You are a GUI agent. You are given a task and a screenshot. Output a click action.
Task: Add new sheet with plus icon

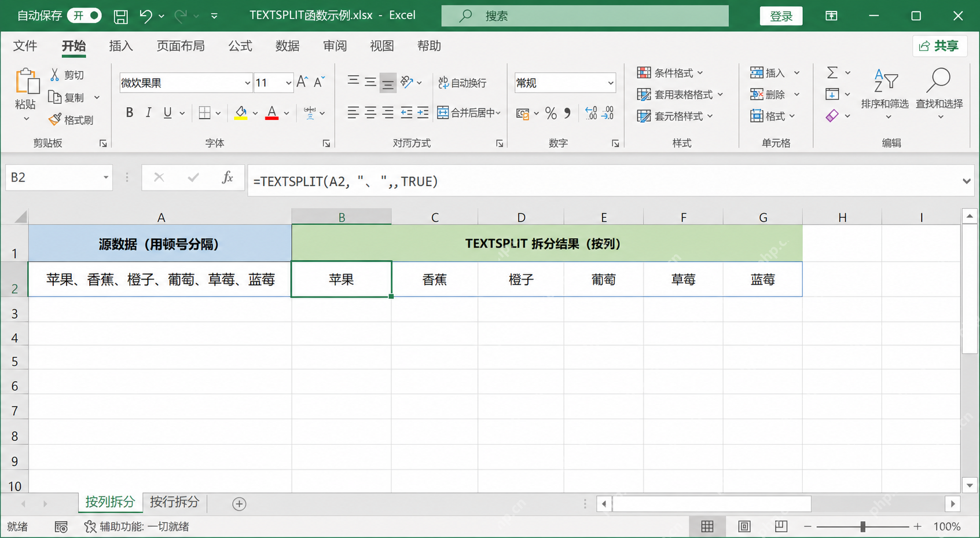point(239,504)
